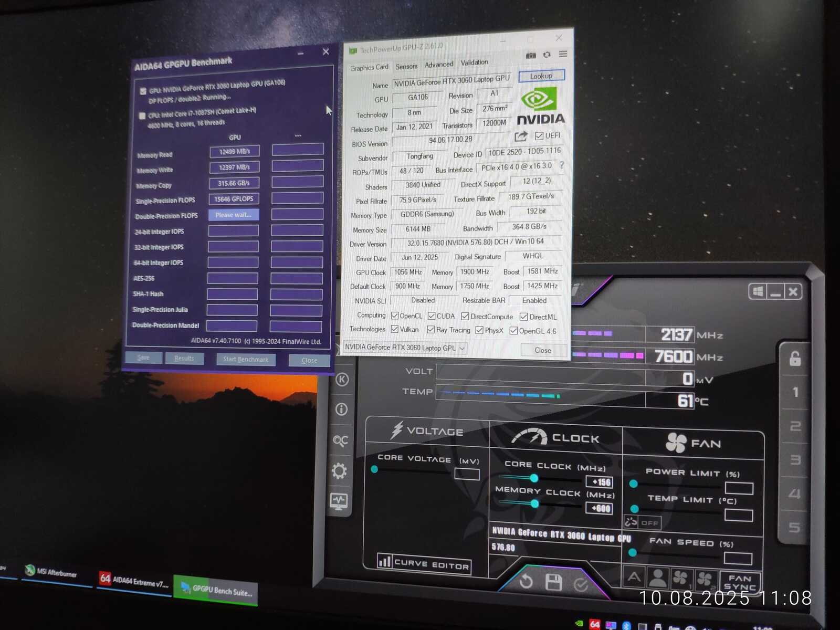Select fan 2 icon in Afterburner
840x630 pixels.
(706, 580)
